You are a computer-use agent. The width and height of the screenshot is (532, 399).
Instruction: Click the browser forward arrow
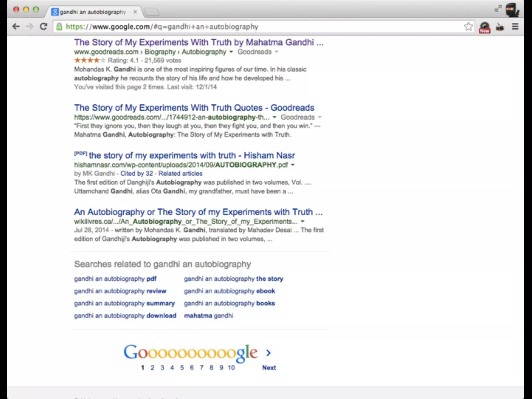point(30,26)
